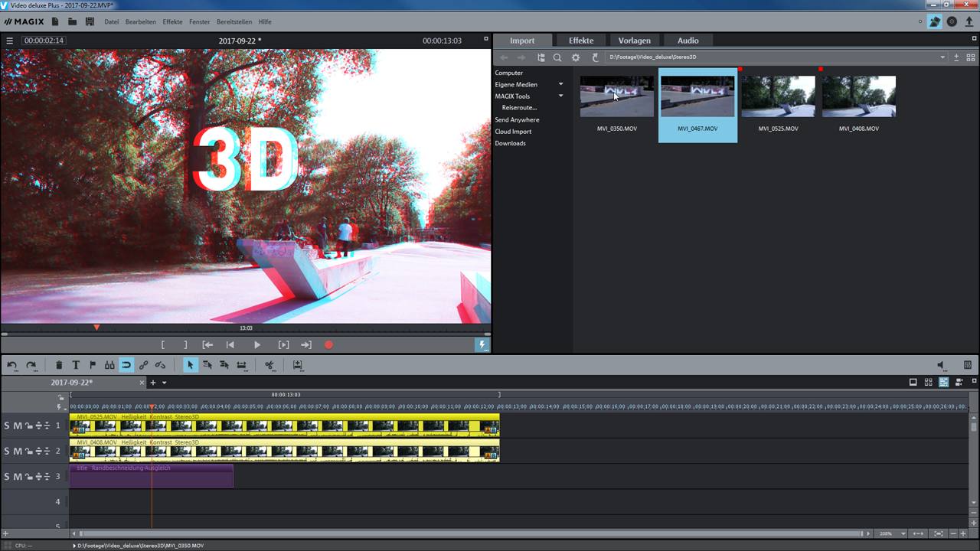Open Send Anywhere in the sidebar
The height and width of the screenshot is (551, 980).
click(517, 119)
